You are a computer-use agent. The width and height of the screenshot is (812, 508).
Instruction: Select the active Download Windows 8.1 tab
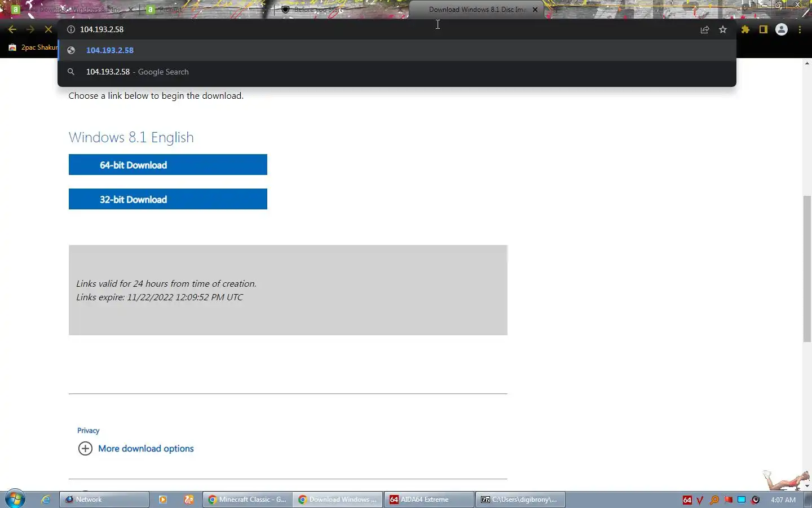point(476,10)
